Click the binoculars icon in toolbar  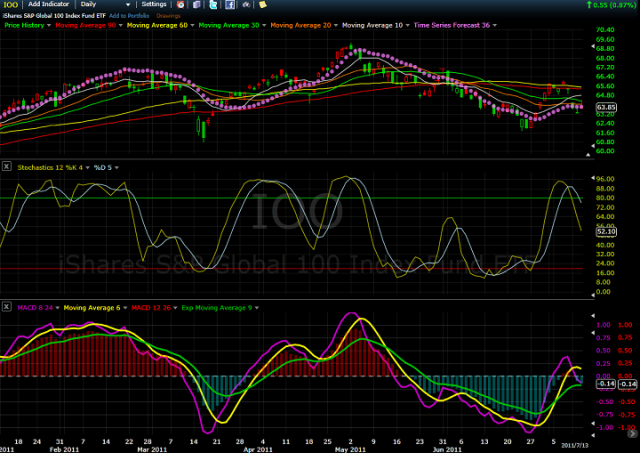pos(246,4)
